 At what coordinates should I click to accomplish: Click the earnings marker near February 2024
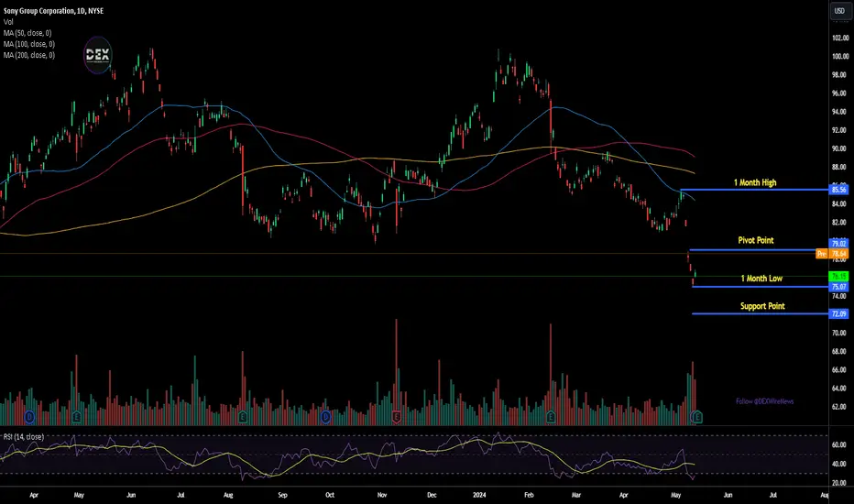coord(551,418)
